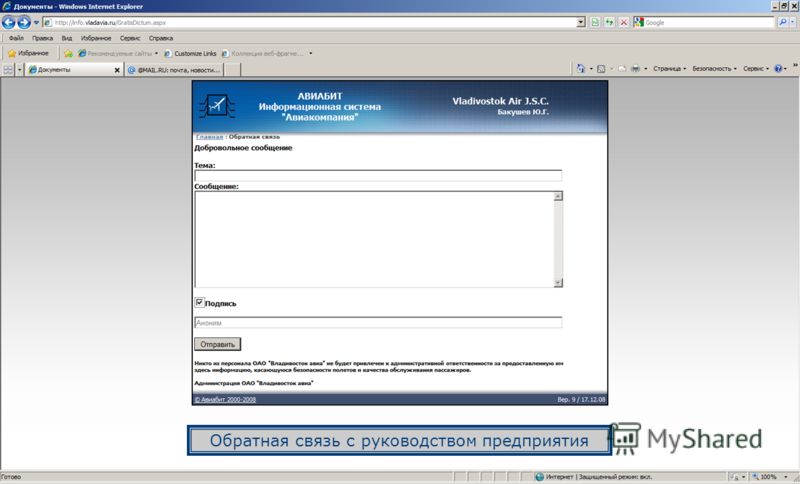800x484 pixels.
Task: Open the Customize Links favorite
Action: point(190,54)
